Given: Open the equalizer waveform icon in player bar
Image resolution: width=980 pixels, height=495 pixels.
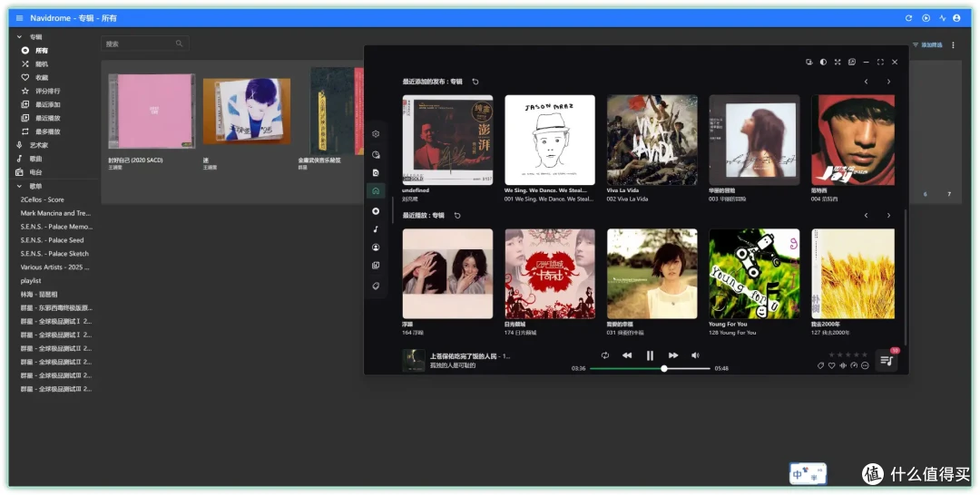Looking at the screenshot, I should pos(843,365).
